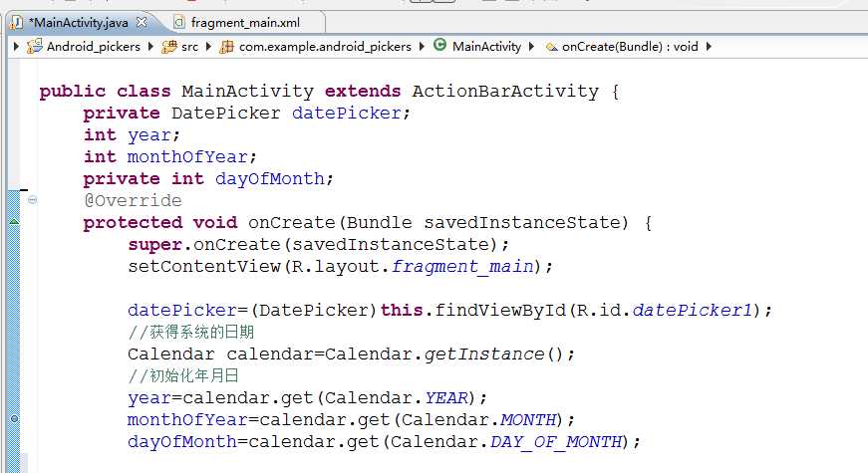Screen dimensions: 868x473
Task: Expand the leading breadcrumb arrow before Android_pickers
Action: click(x=16, y=47)
